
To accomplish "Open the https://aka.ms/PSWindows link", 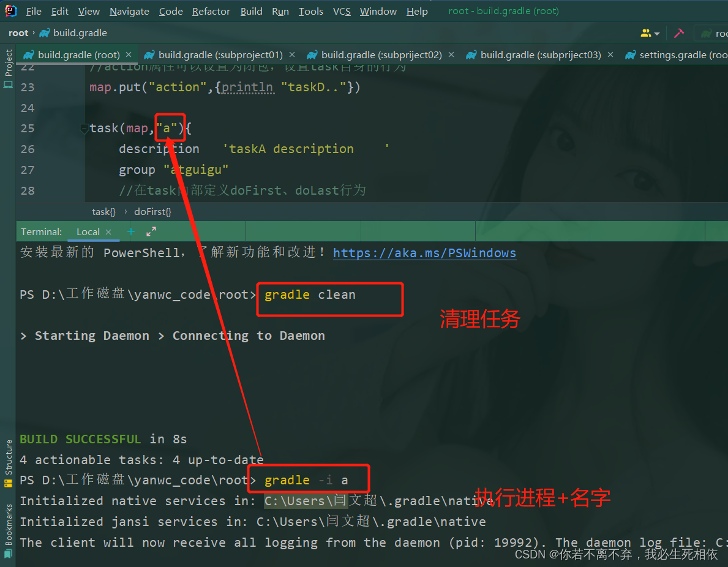I will (424, 252).
